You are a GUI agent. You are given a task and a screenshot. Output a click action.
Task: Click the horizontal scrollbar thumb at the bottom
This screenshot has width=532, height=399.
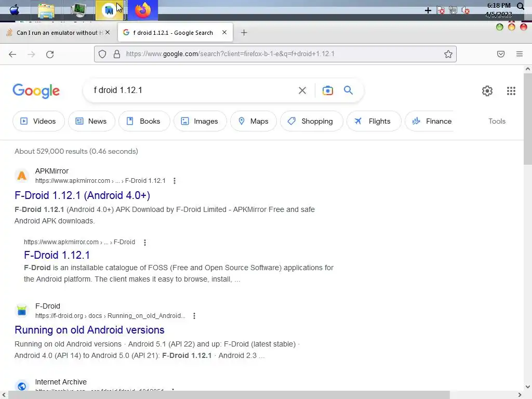pyautogui.click(x=229, y=395)
